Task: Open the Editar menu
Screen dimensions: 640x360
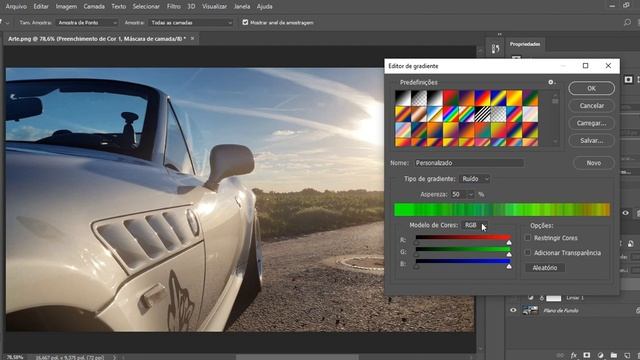Action: [41, 7]
